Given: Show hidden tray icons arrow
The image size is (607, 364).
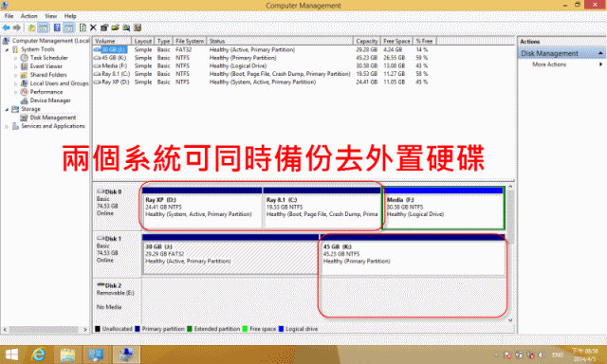Looking at the screenshot, I should (x=496, y=355).
